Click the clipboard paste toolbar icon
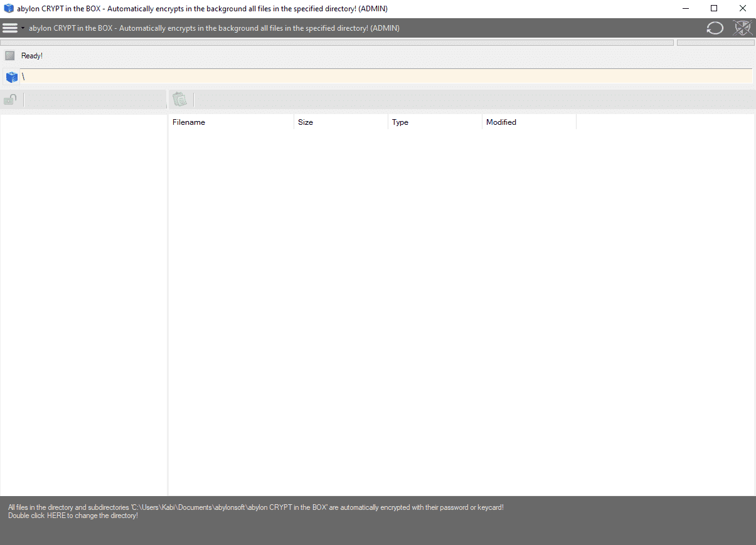This screenshot has width=756, height=545. tap(180, 99)
